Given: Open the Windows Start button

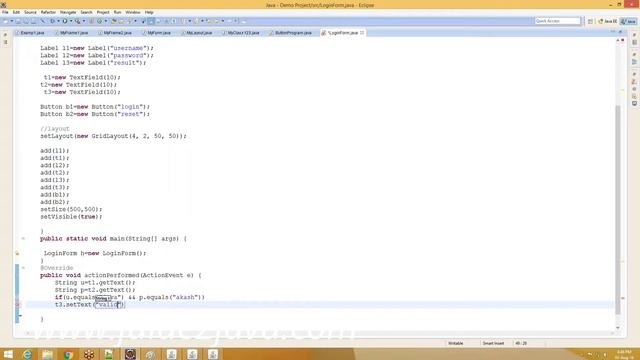Looking at the screenshot, I should [x=8, y=354].
